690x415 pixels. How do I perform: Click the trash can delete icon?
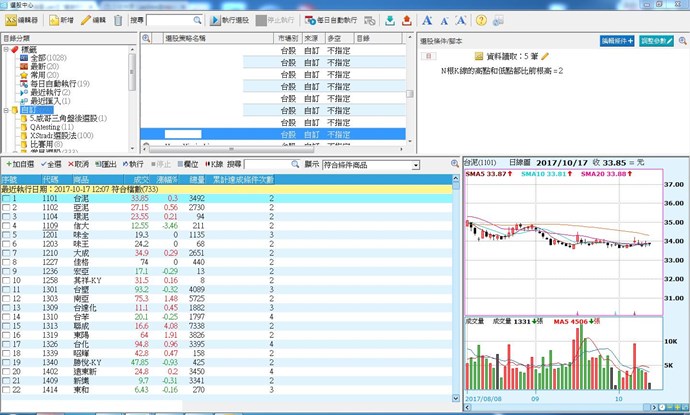[x=119, y=20]
